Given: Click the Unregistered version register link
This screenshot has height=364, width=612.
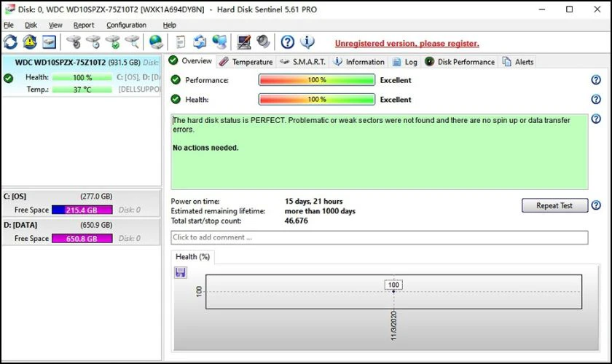Looking at the screenshot, I should 407,43.
